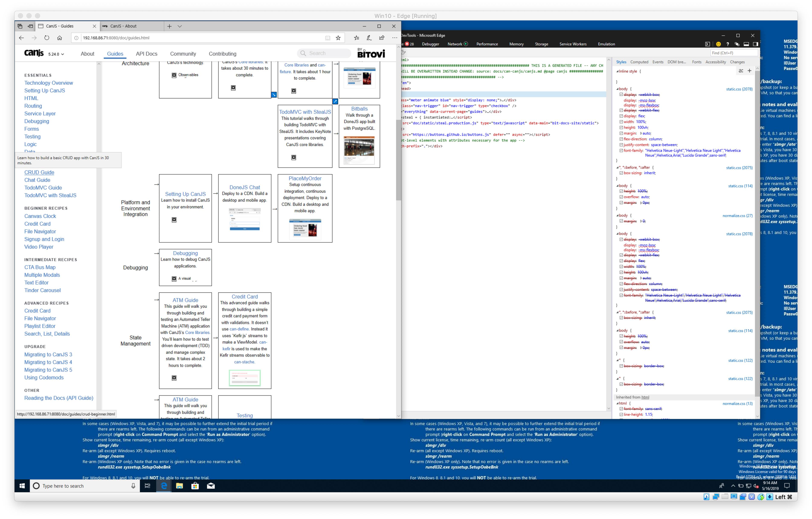Switch to the Computed tab in DevTools
Image resolution: width=812 pixels, height=519 pixels.
(x=639, y=62)
